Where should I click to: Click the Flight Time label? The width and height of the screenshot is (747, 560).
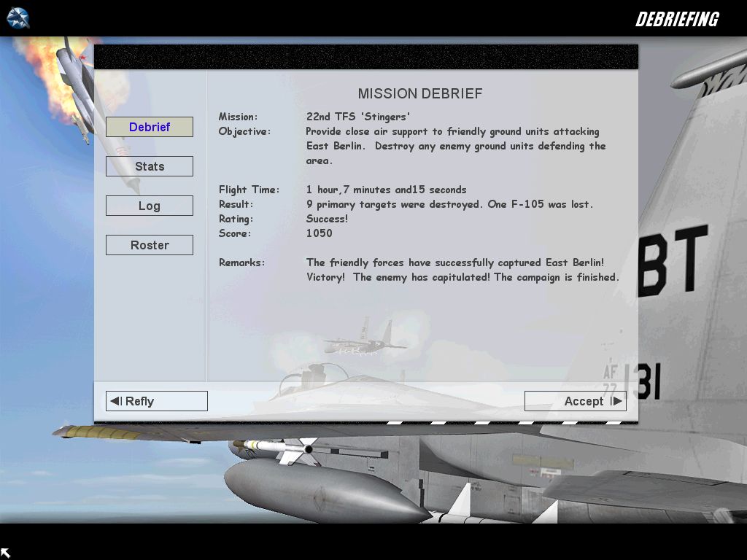pyautogui.click(x=249, y=190)
